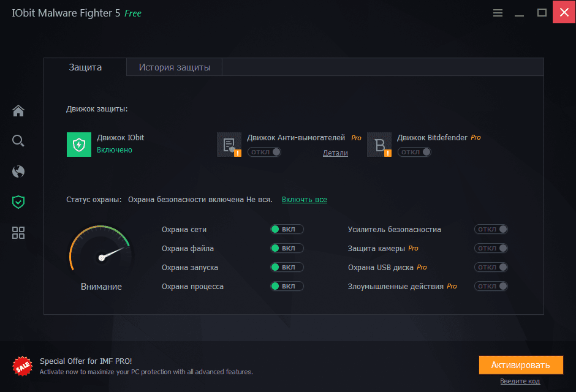Click the Движок защиты heading
Image resolution: width=576 pixels, height=392 pixels.
point(97,109)
